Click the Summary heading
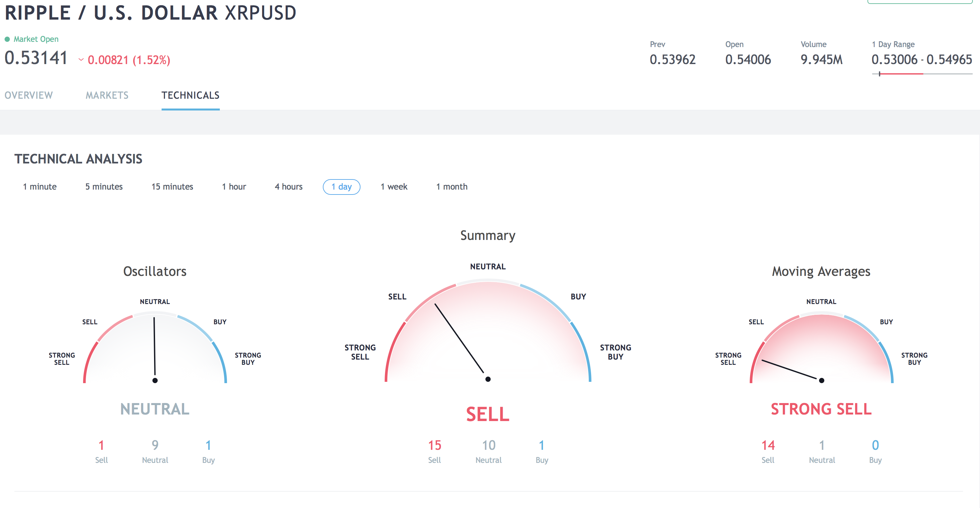The width and height of the screenshot is (980, 508). (488, 236)
